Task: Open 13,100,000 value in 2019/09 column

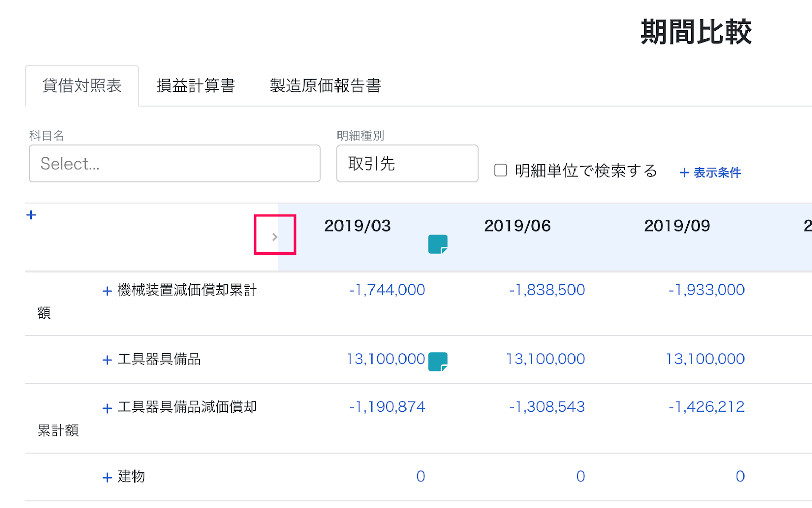Action: (705, 359)
